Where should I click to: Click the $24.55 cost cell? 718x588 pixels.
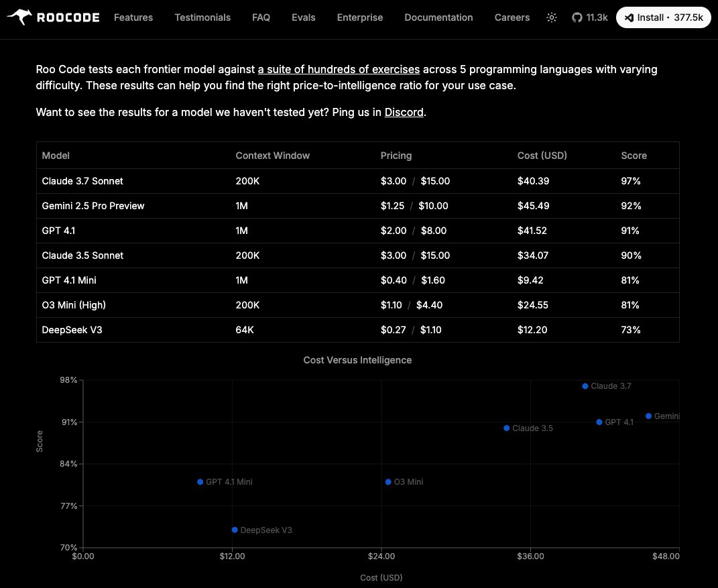click(532, 304)
